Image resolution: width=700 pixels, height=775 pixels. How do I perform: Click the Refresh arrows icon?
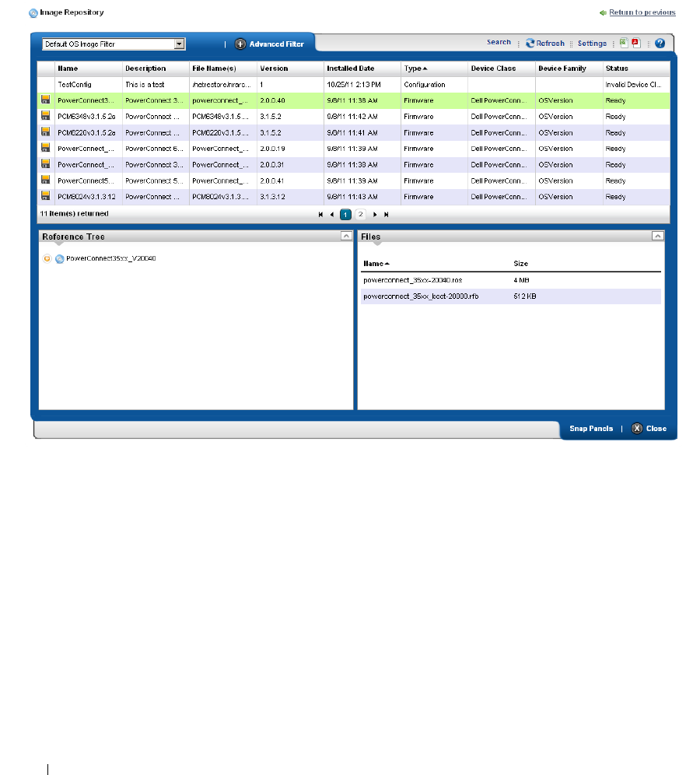[530, 43]
